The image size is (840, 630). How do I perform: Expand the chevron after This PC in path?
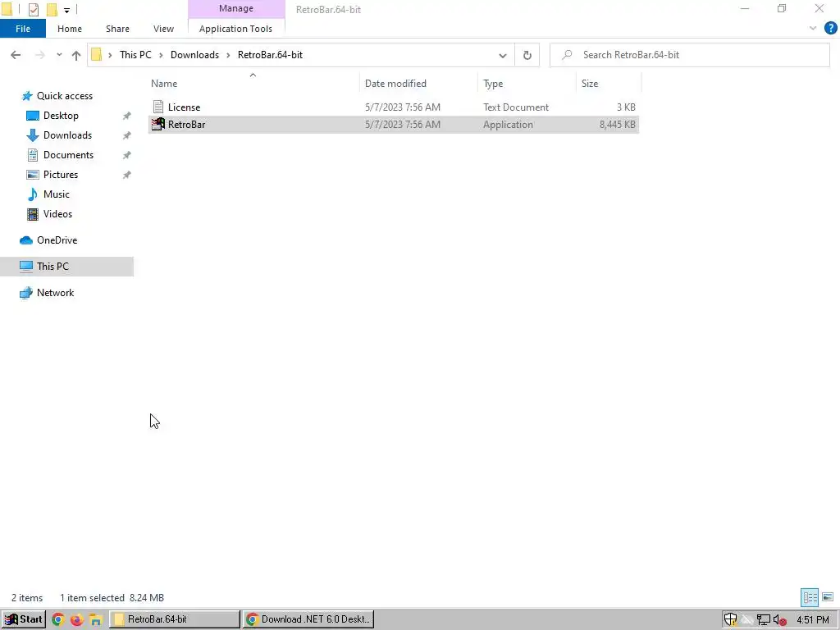click(x=161, y=55)
